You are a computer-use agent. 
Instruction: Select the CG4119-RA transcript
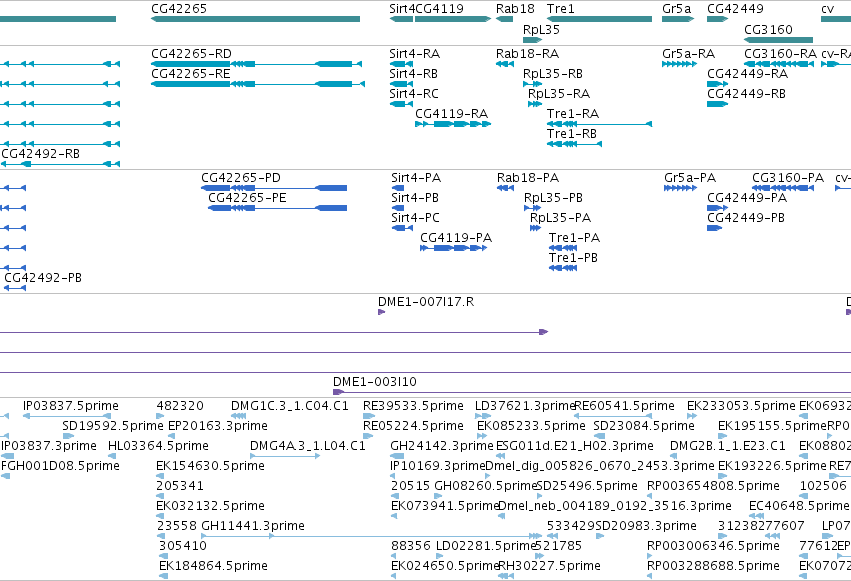[453, 124]
